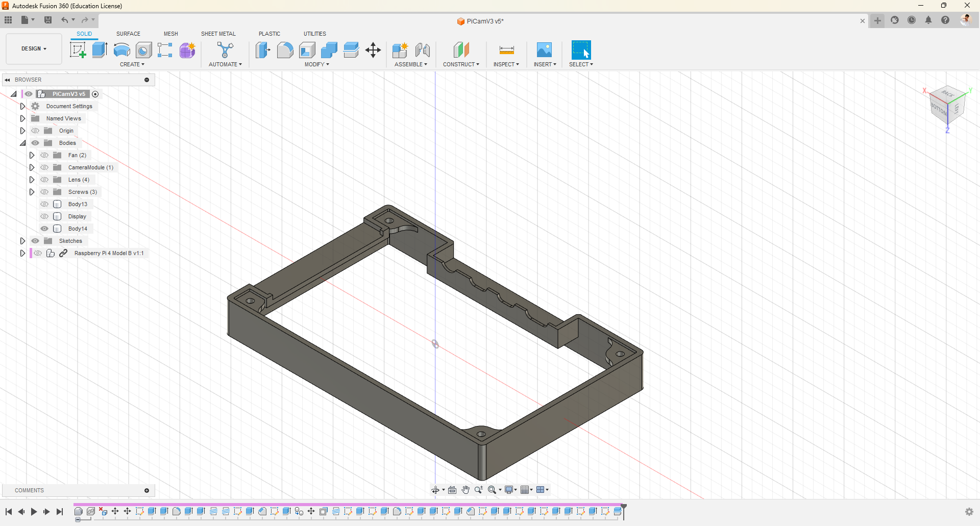Screen dimensions: 980x526
Task: Click the ViewCube orientation widget
Action: pyautogui.click(x=947, y=106)
